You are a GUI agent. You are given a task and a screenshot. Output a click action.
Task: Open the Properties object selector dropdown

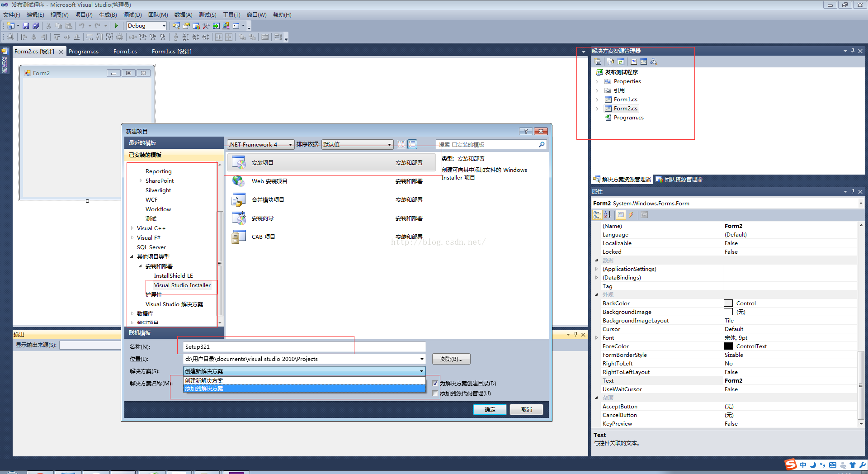click(860, 204)
